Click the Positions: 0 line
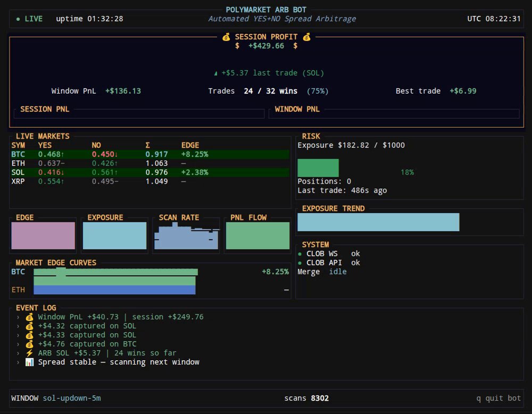 click(x=325, y=181)
